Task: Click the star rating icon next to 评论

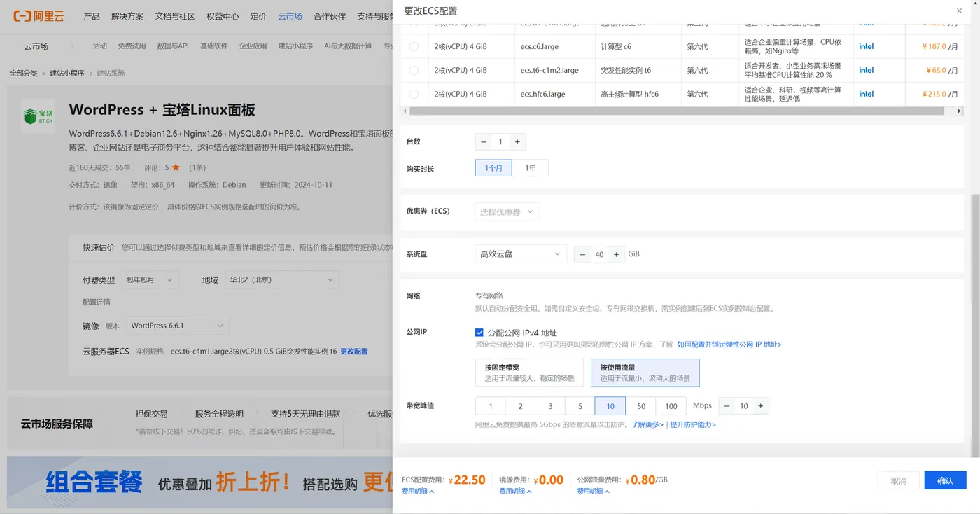Action: [x=176, y=167]
